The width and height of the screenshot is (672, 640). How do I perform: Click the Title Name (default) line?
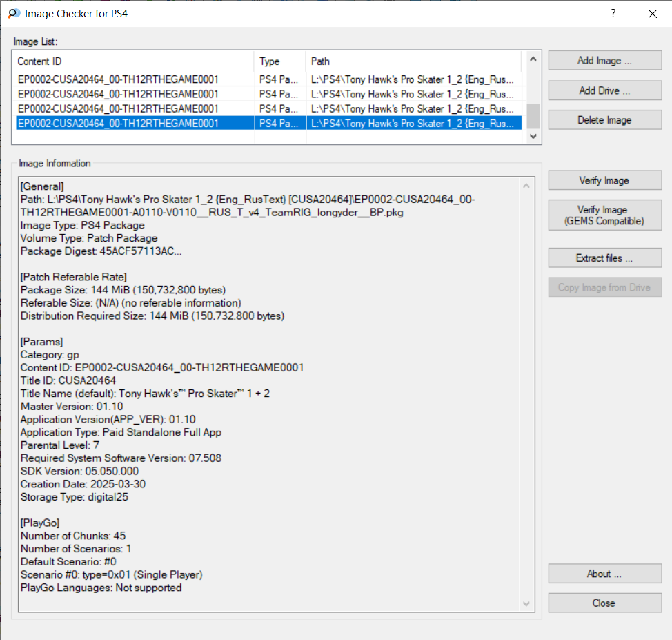[146, 394]
